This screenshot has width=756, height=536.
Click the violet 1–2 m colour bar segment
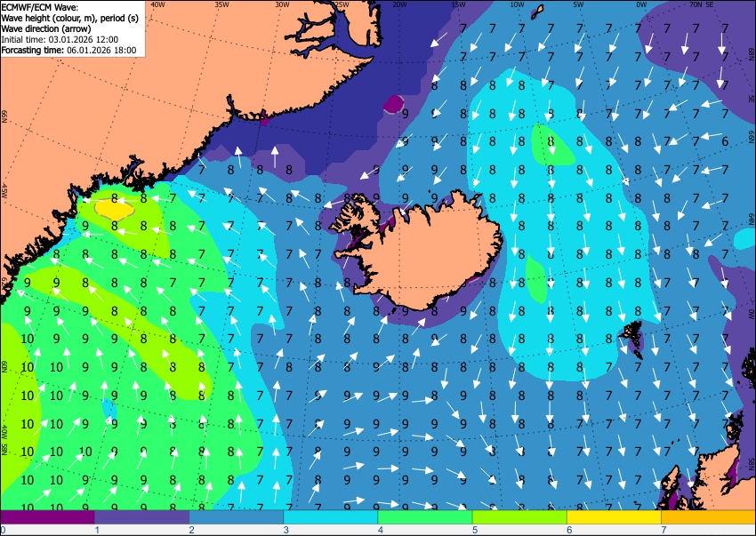tap(141, 517)
